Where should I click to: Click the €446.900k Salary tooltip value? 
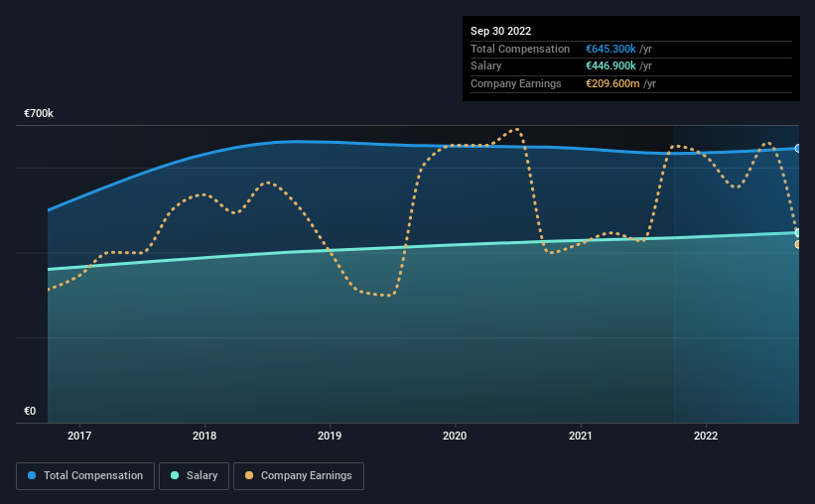[611, 66]
